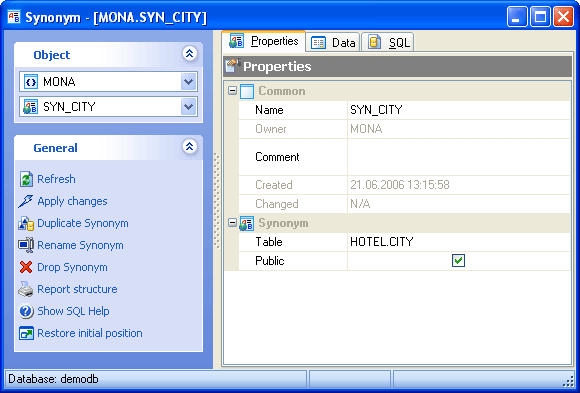
Task: Open the SYN_CITY object dropdown
Action: pyautogui.click(x=189, y=107)
